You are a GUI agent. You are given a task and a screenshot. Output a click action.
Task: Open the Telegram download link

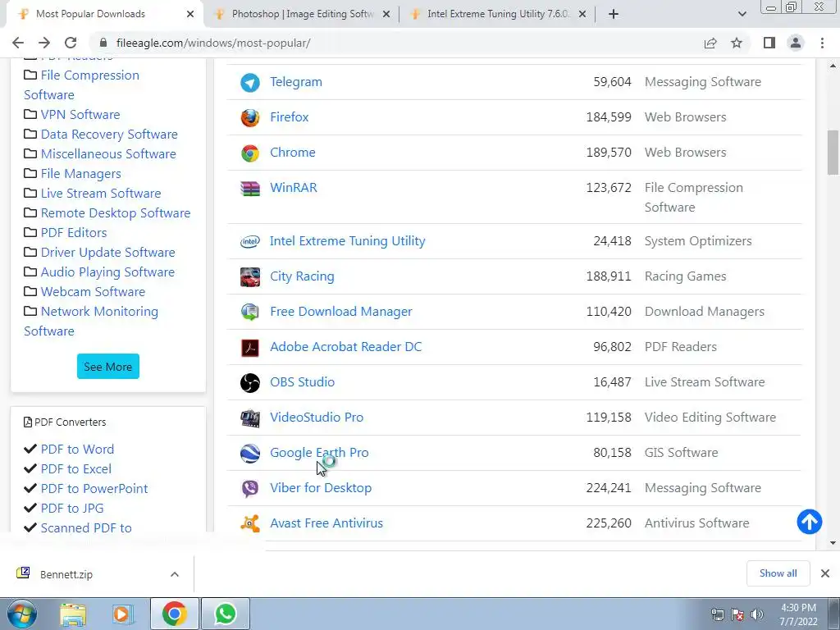point(295,82)
